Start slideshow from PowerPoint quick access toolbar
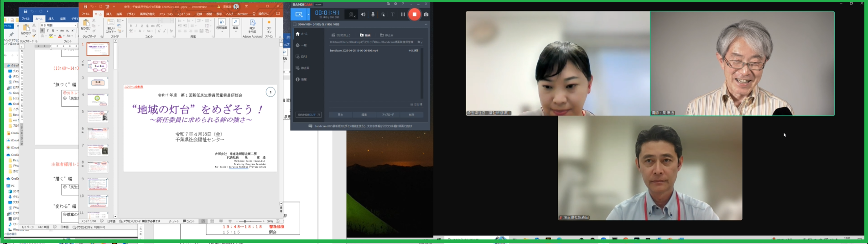The image size is (868, 244). 107,7
